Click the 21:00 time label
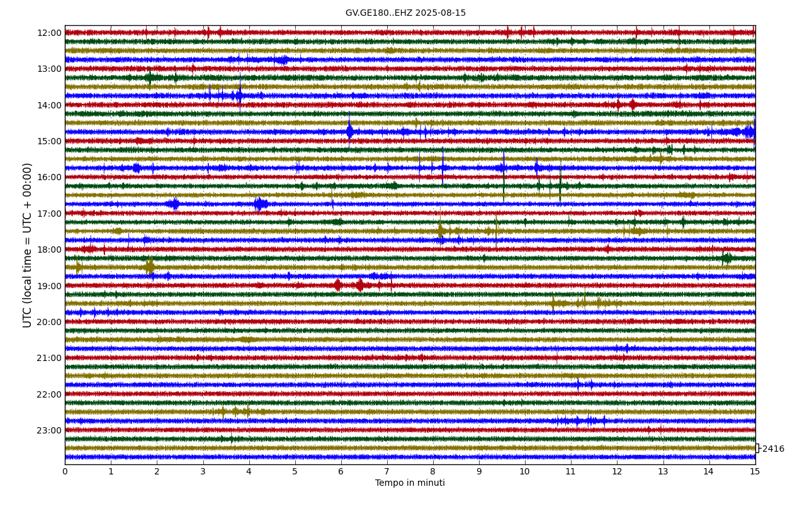The width and height of the screenshot is (812, 516). pyautogui.click(x=49, y=358)
